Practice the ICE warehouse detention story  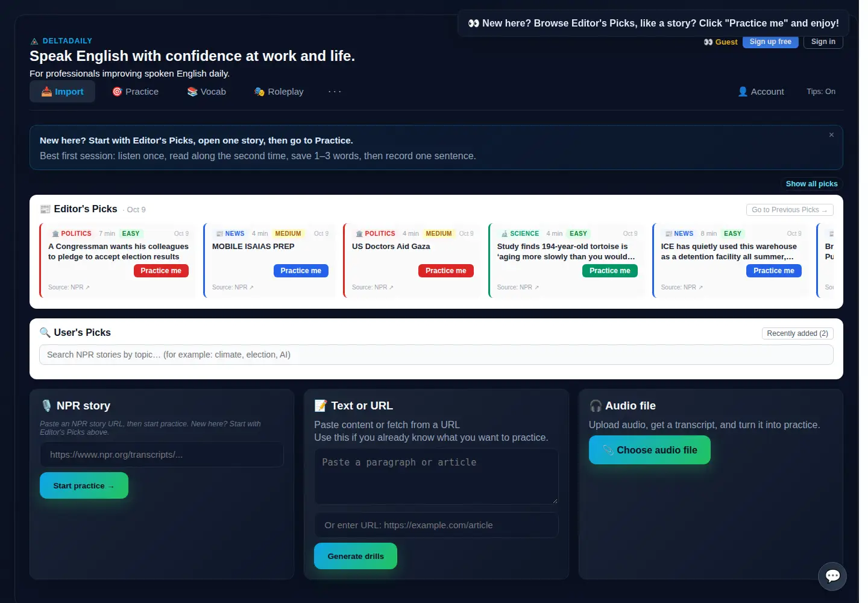(774, 271)
